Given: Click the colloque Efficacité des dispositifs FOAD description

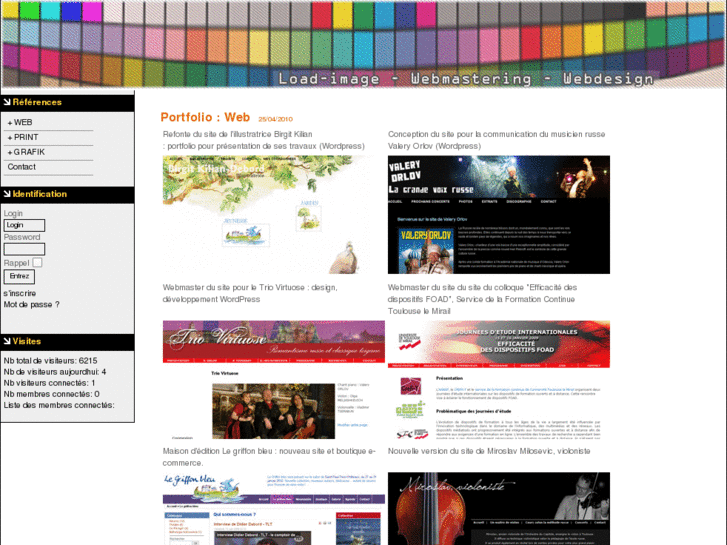Looking at the screenshot, I should 482,299.
